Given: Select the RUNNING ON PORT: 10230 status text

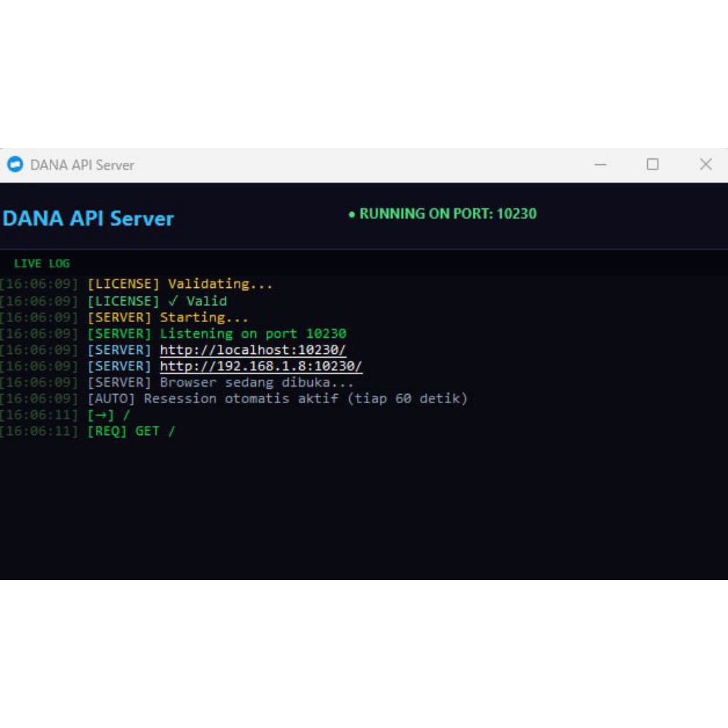Looking at the screenshot, I should click(x=448, y=213).
